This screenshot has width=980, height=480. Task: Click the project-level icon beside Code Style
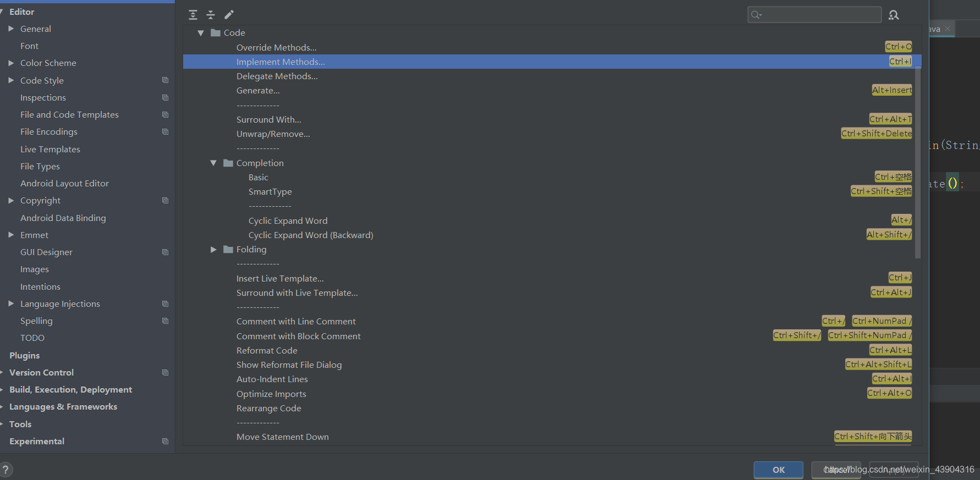click(165, 80)
